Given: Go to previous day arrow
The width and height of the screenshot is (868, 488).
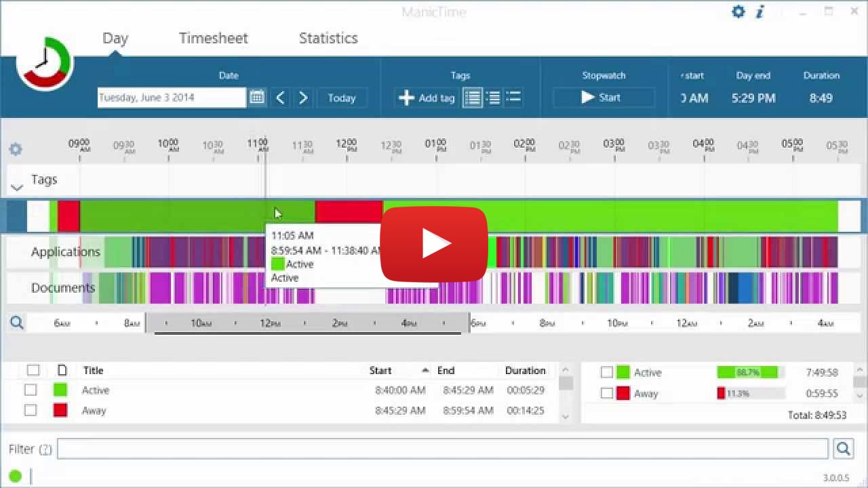Looking at the screenshot, I should click(280, 98).
